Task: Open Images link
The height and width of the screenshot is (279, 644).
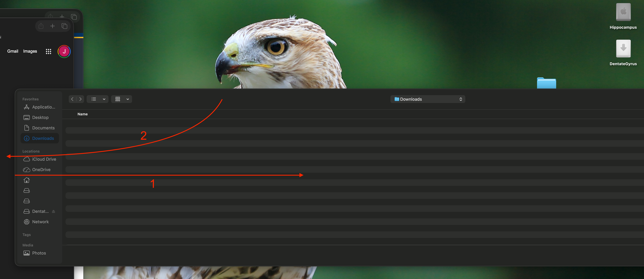Action: pos(30,51)
